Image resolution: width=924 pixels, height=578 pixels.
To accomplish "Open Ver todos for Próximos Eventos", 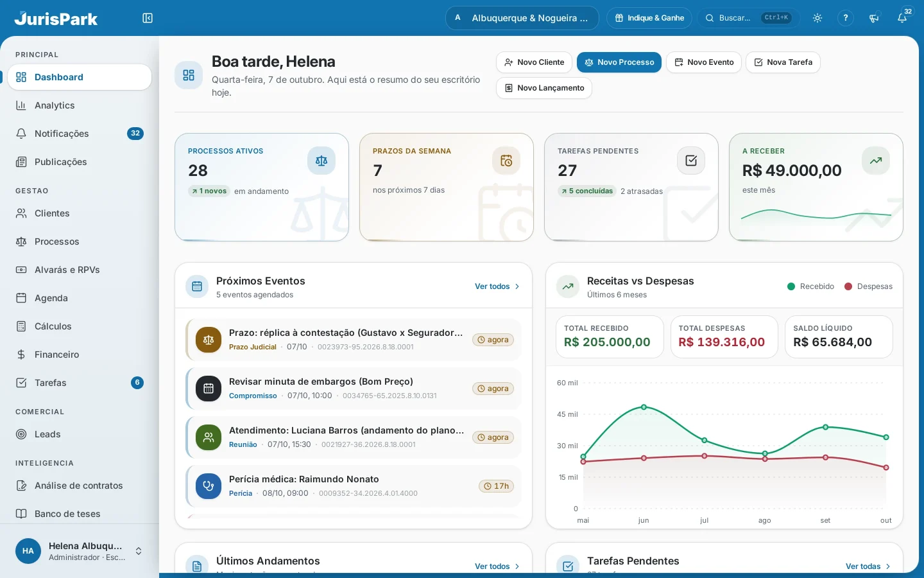I will coord(497,286).
